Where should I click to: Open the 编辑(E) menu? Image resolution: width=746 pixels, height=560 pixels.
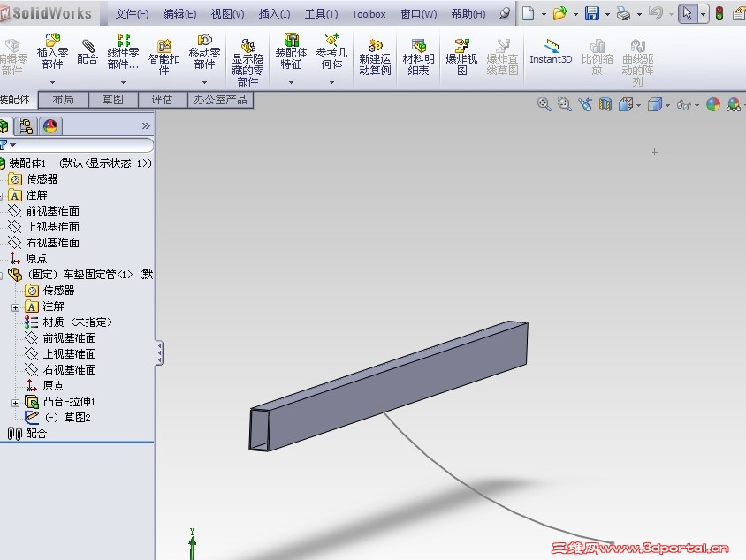(179, 14)
